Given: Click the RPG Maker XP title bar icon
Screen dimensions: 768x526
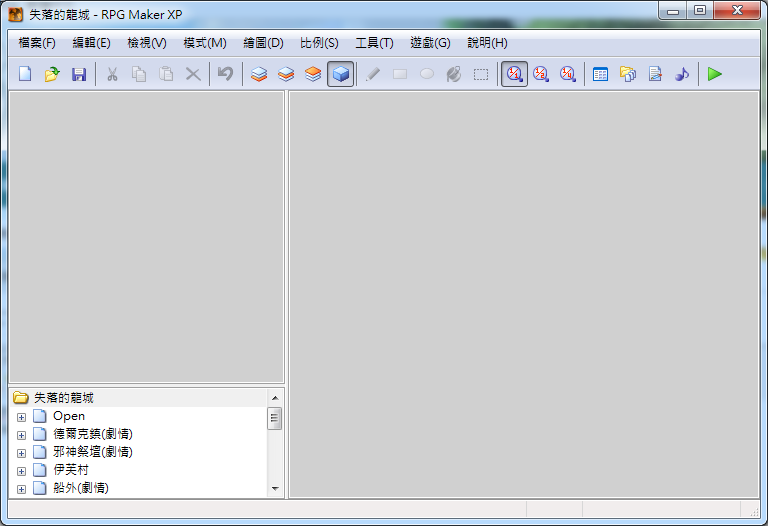Looking at the screenshot, I should [16, 15].
